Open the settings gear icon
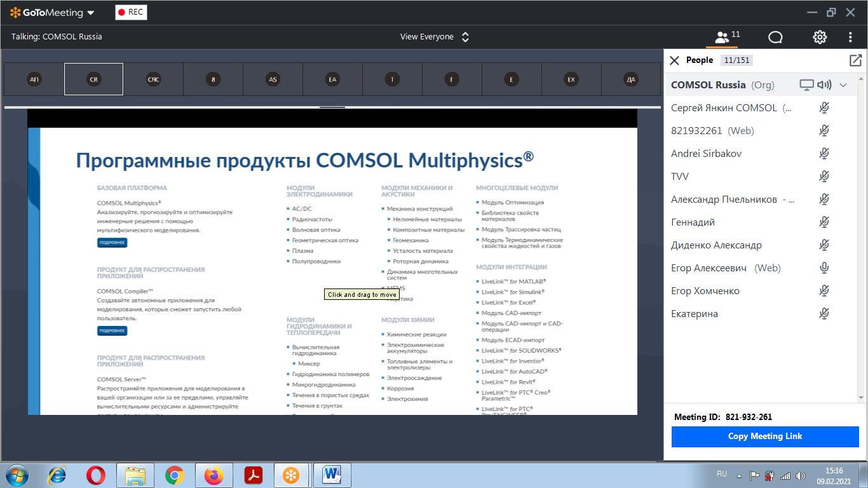This screenshot has height=488, width=868. (x=820, y=37)
